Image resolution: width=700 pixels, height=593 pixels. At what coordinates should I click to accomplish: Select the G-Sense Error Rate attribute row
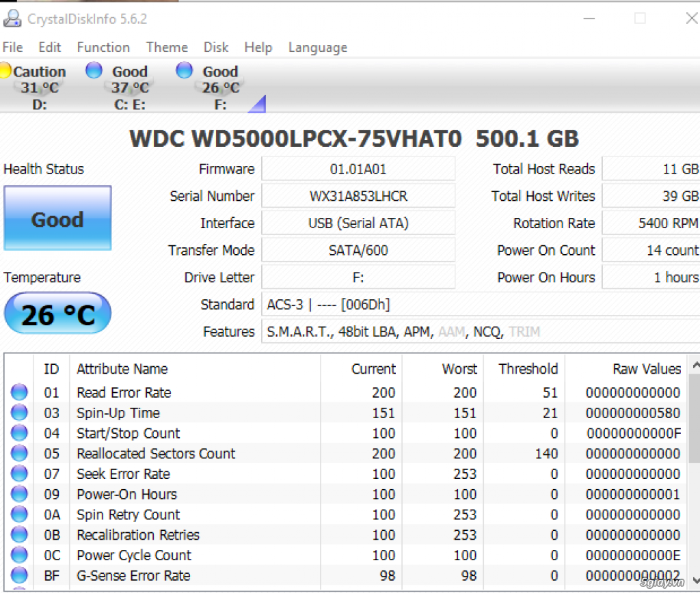(x=347, y=575)
